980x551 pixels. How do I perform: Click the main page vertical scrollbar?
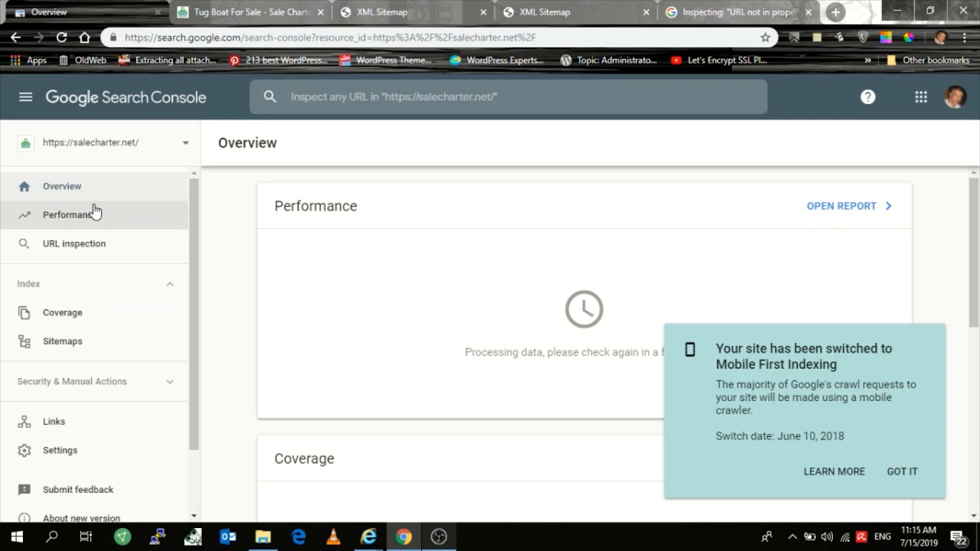[974, 253]
